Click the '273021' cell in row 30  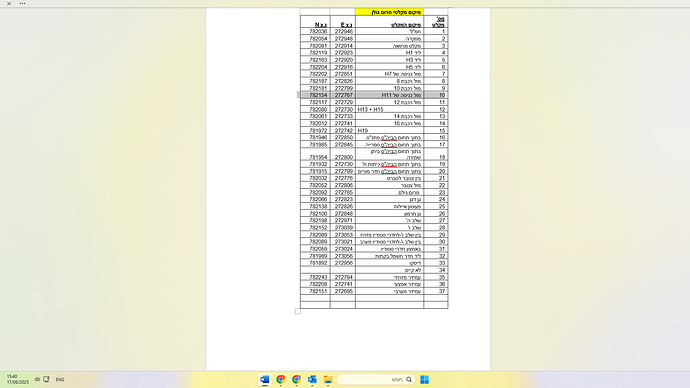343,242
